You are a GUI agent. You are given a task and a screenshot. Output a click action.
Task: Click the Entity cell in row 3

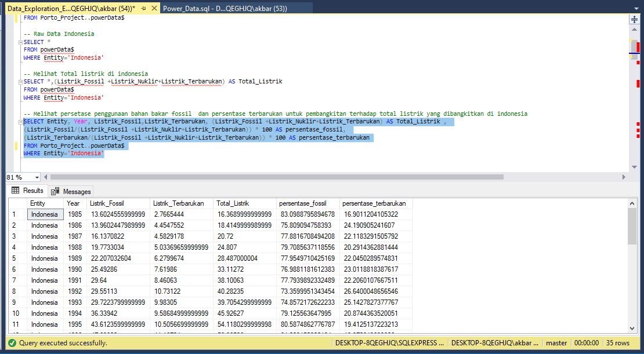coord(45,236)
